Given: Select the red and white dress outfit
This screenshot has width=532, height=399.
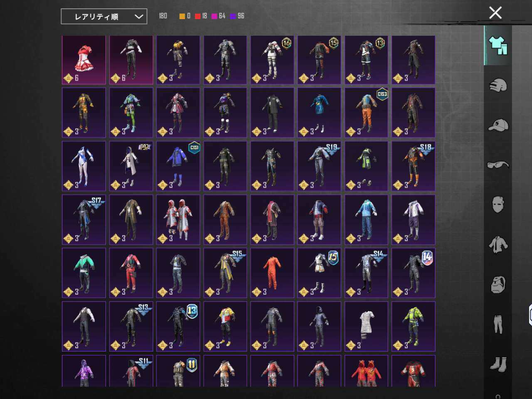Looking at the screenshot, I should point(84,59).
